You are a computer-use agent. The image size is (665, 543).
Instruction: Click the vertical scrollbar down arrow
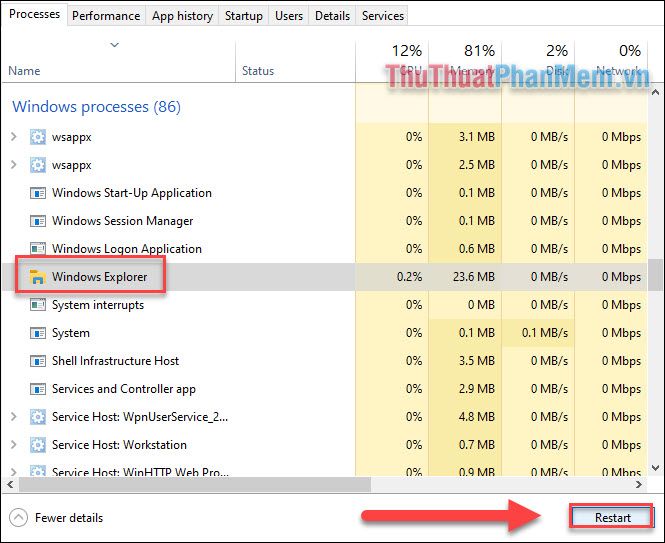click(x=656, y=468)
